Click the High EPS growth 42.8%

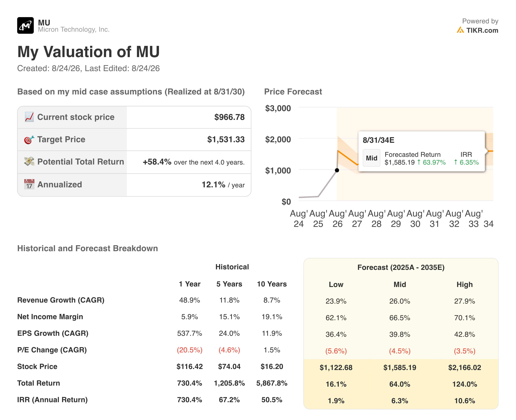point(464,334)
